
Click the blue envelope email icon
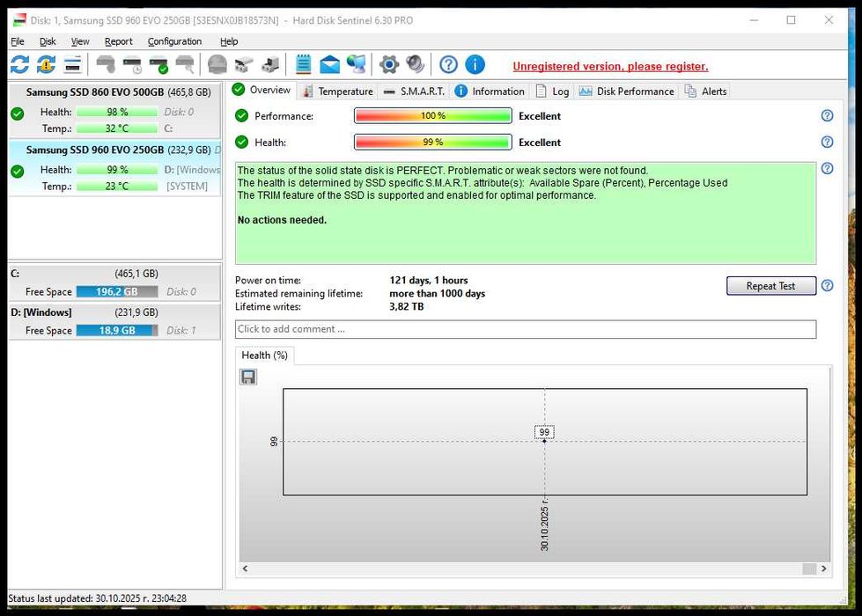click(330, 65)
